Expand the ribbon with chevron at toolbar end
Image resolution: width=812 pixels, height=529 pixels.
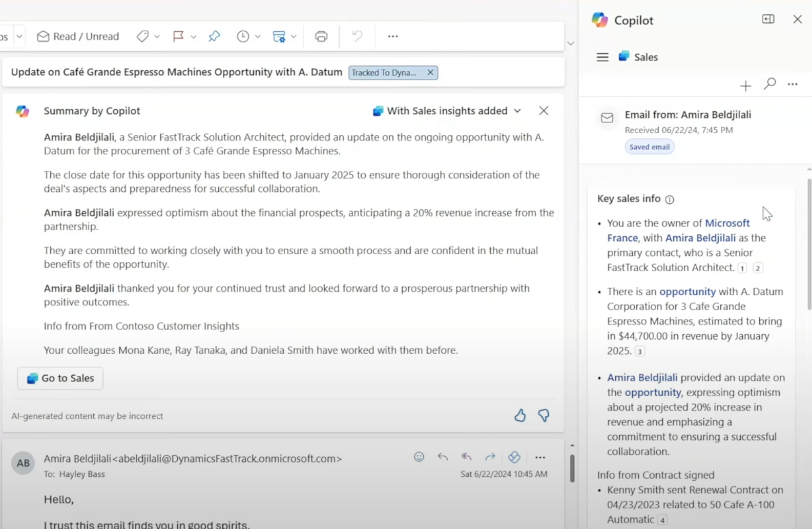click(x=571, y=44)
